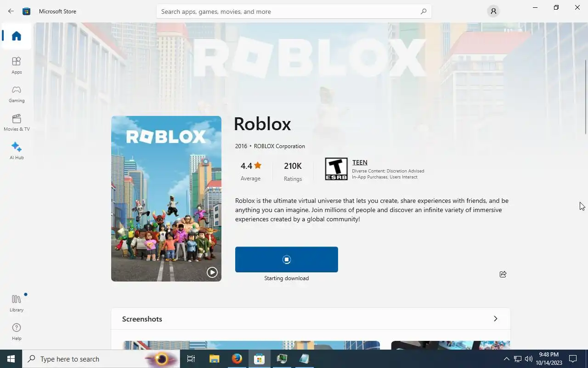Click the 2016 release year
Screen dimensions: 588x368
[241, 146]
